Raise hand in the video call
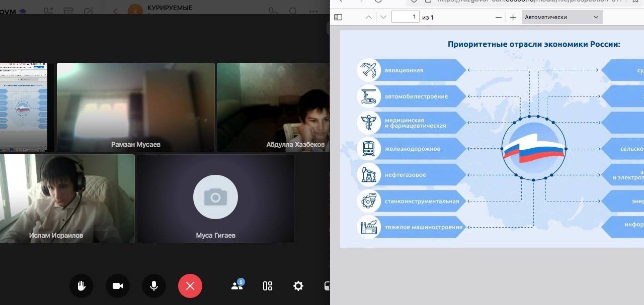Image resolution: width=644 pixels, height=305 pixels. [82, 286]
